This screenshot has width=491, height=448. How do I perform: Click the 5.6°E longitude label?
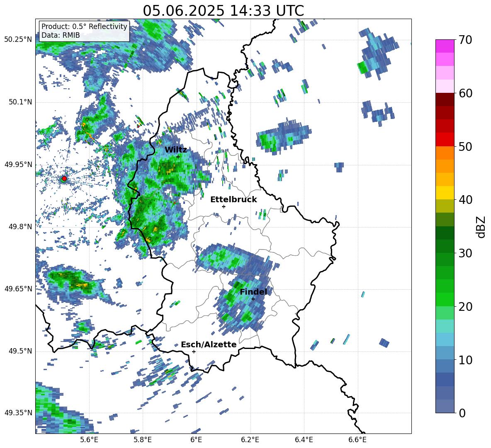[89, 440]
